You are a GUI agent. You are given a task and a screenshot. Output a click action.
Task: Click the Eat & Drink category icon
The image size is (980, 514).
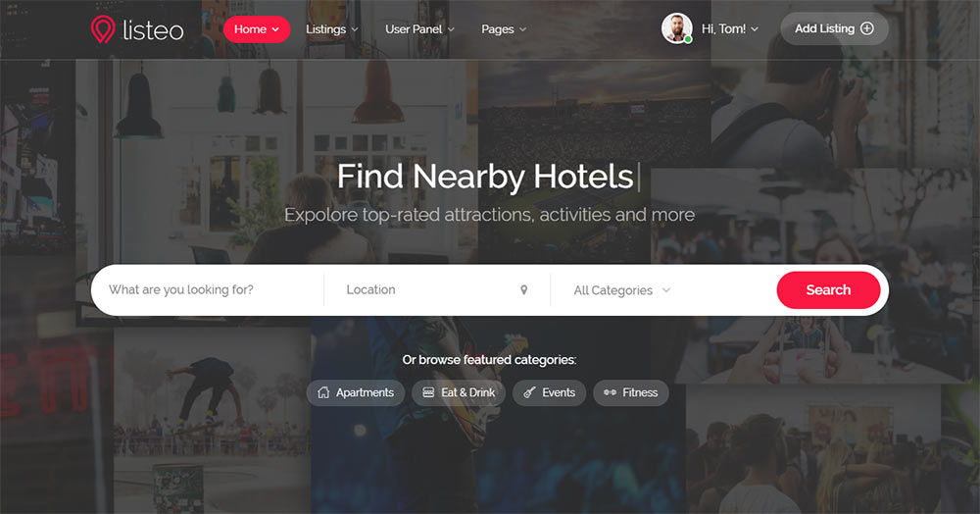point(428,392)
